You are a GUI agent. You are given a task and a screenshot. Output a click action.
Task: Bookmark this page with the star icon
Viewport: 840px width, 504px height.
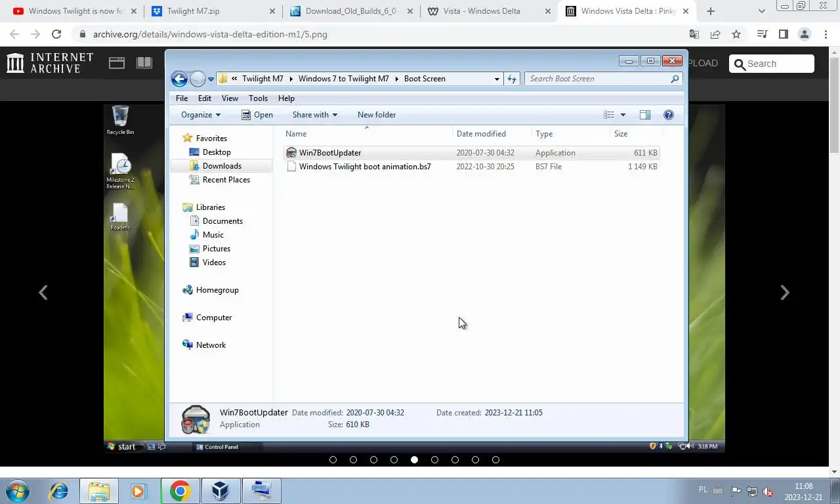pos(736,34)
